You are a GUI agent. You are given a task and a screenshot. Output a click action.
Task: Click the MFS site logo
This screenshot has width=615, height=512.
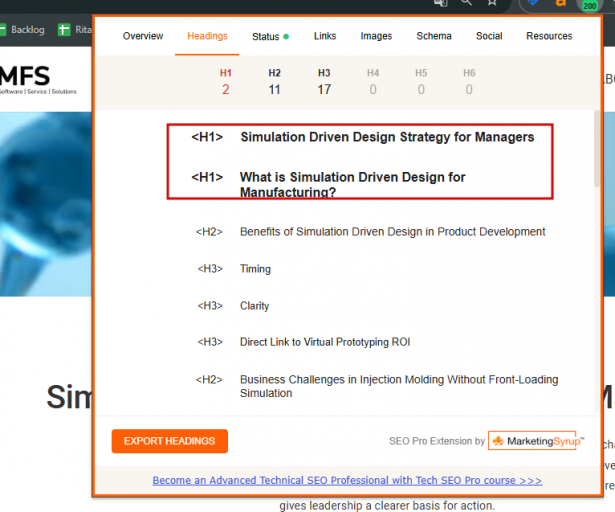(x=38, y=81)
